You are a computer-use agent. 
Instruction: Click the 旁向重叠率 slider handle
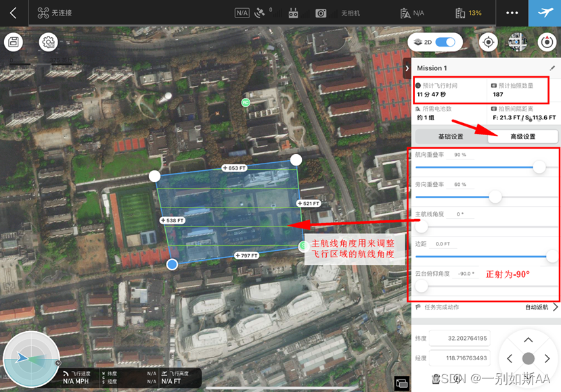pos(495,197)
